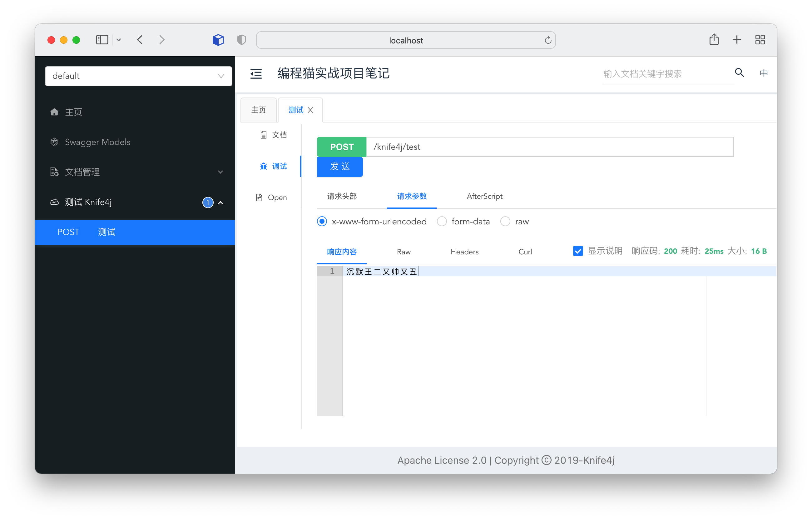Reload the localhost page
This screenshot has width=812, height=520.
(x=547, y=40)
